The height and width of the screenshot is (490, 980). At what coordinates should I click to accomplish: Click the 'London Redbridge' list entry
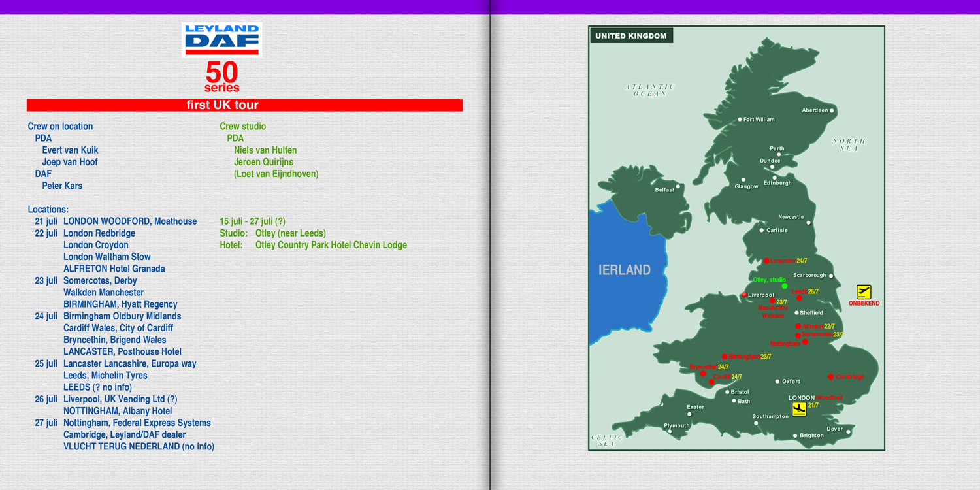[99, 233]
